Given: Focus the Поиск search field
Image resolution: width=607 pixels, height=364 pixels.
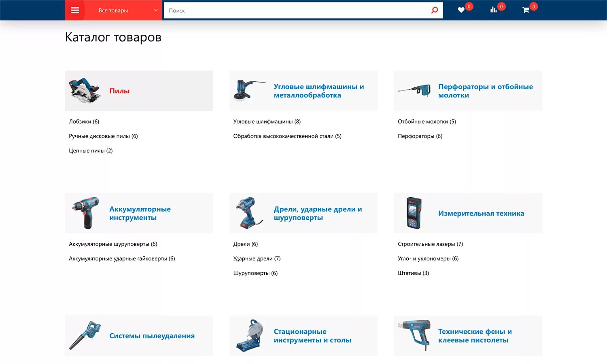Looking at the screenshot, I should pyautogui.click(x=297, y=11).
